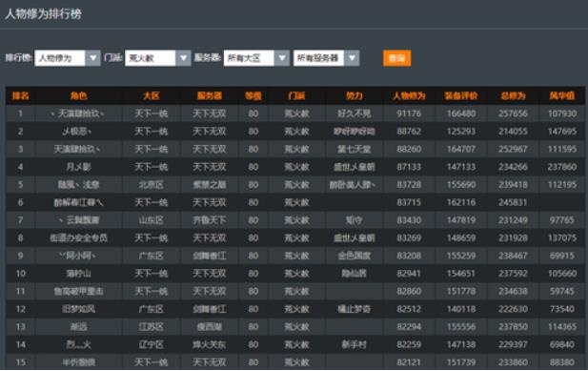This screenshot has height=371, width=588.
Task: Select the 总修为 value 222630
Action: pos(513,309)
